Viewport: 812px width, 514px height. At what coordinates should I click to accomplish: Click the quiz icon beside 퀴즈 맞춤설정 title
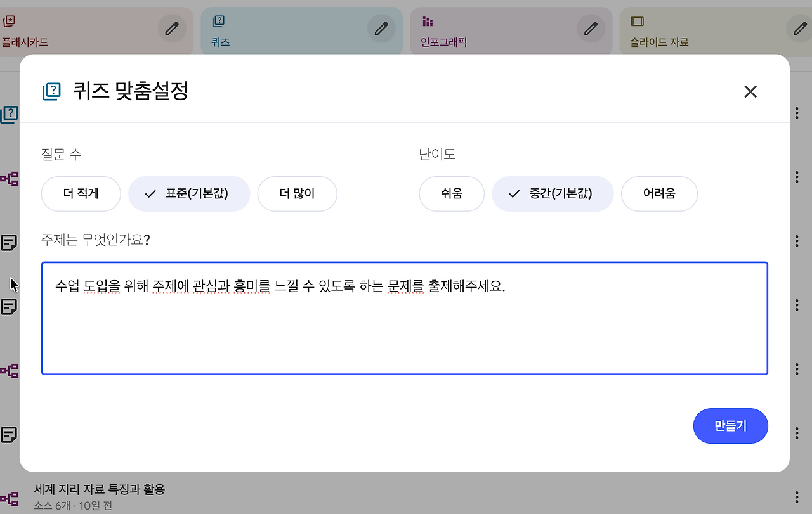click(x=51, y=92)
